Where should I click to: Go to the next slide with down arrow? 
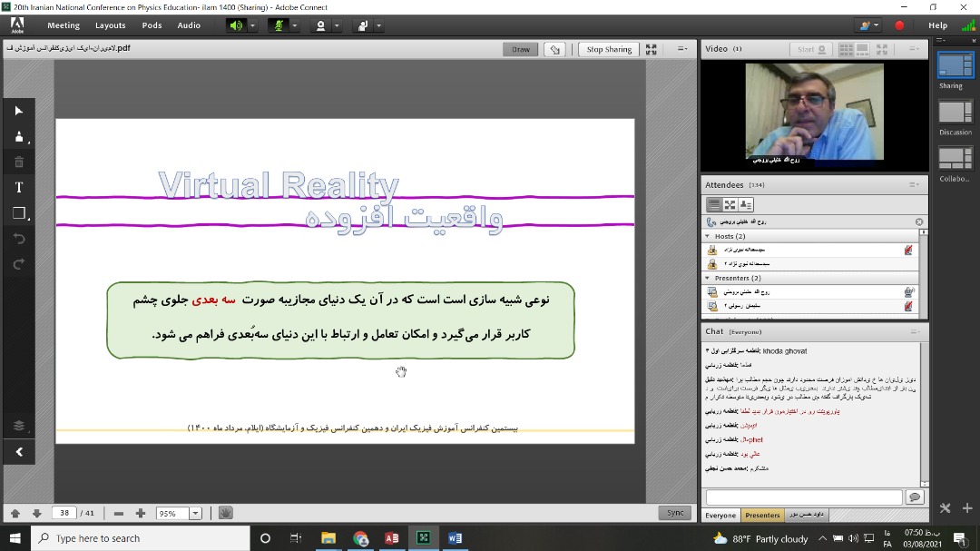36,514
